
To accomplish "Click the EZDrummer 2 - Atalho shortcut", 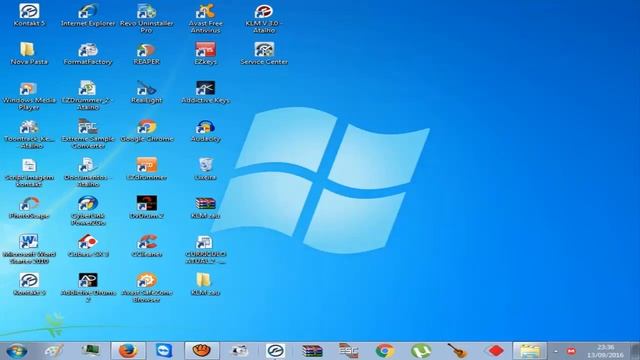I will point(88,96).
